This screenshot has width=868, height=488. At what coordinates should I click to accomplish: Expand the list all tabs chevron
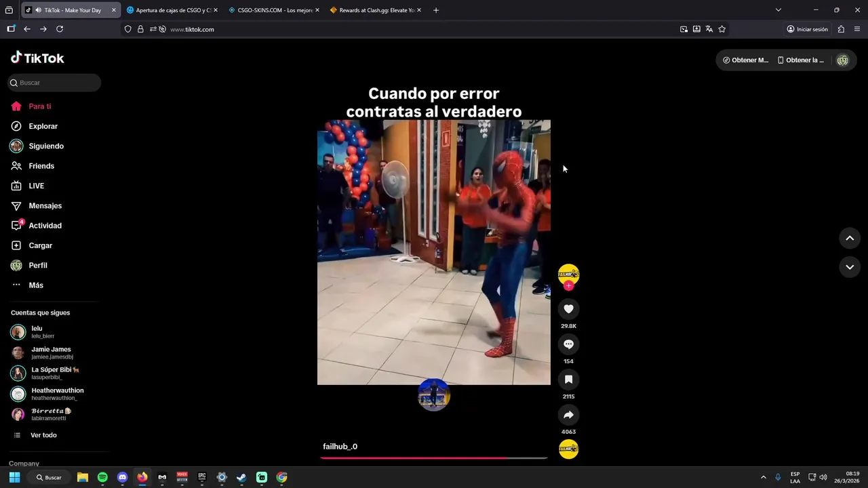coord(778,10)
